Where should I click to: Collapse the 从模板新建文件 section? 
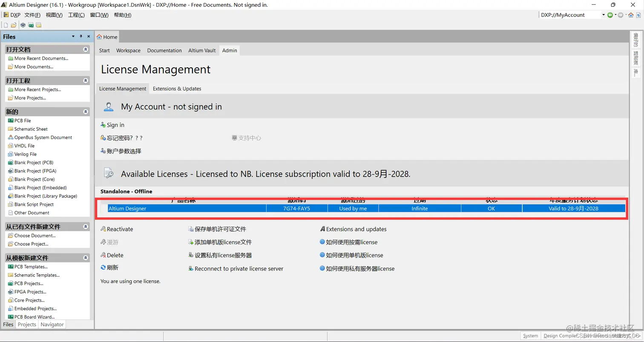86,258
